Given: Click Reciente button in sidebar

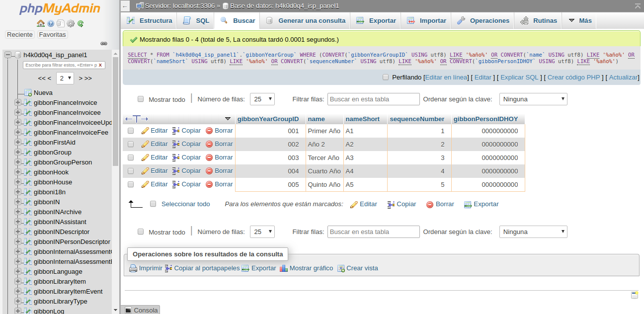Looking at the screenshot, I should pyautogui.click(x=20, y=35).
